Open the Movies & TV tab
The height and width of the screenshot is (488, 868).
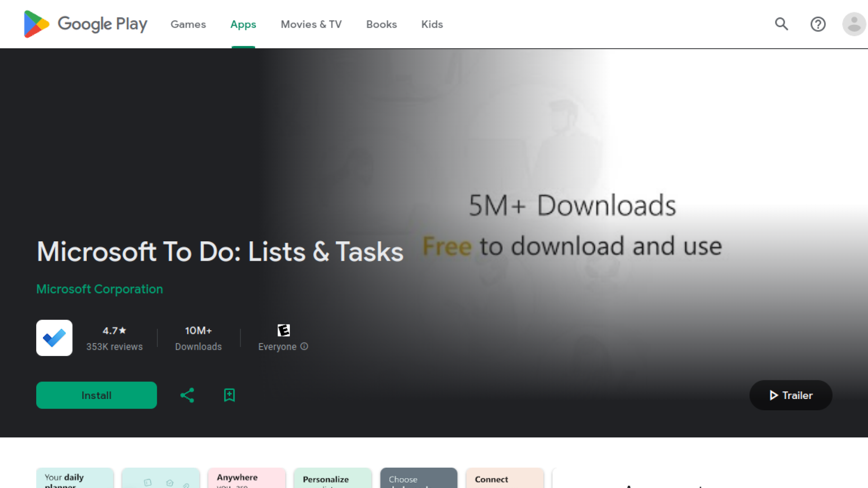(311, 24)
